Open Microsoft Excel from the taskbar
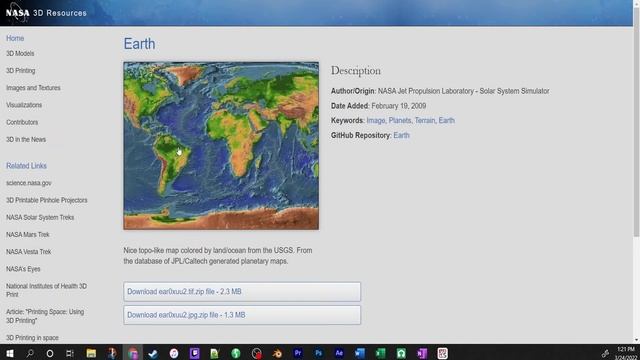Screen dimensions: 640x360 pos(380,353)
